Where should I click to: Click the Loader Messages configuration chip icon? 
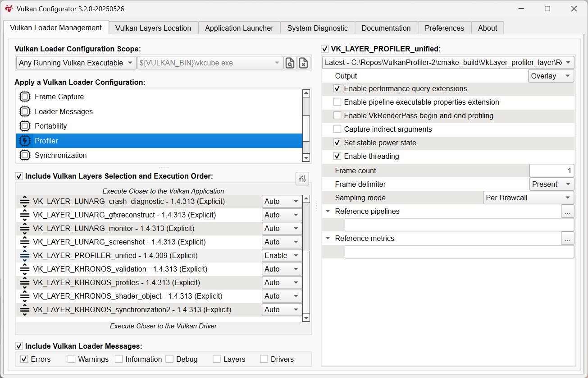pos(25,111)
